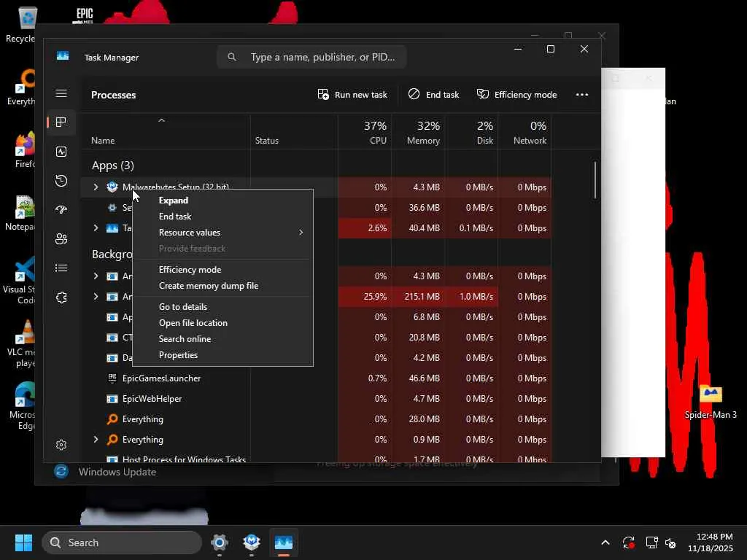Click End task in the toolbar
This screenshot has width=747, height=560.
tap(433, 95)
